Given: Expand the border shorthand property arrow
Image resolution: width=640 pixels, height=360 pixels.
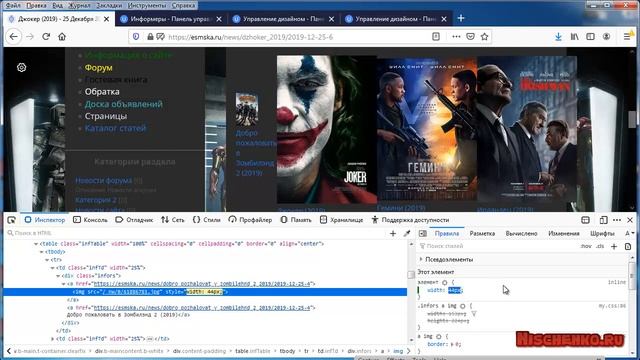Looking at the screenshot, I should (x=451, y=344).
